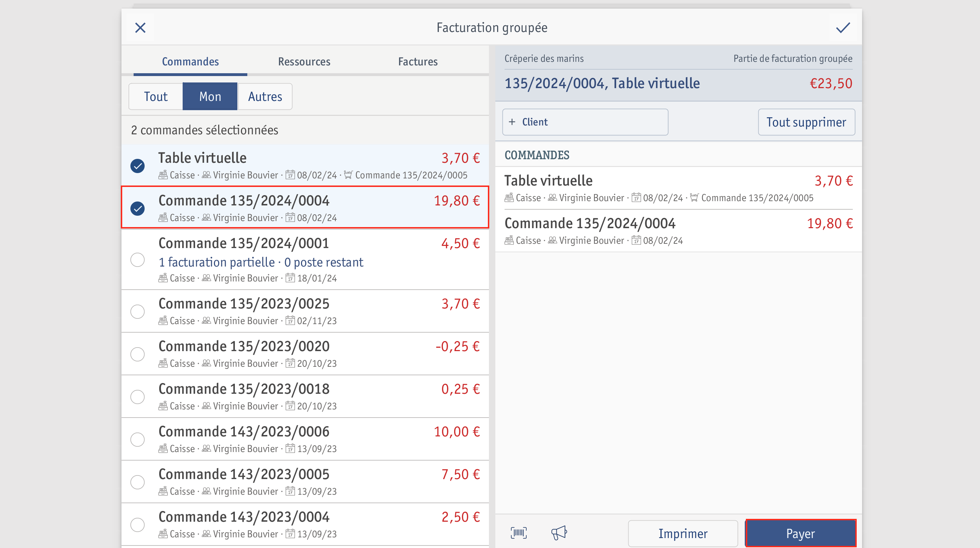Check Commande 135/2023/0020 radio circle

point(138,354)
